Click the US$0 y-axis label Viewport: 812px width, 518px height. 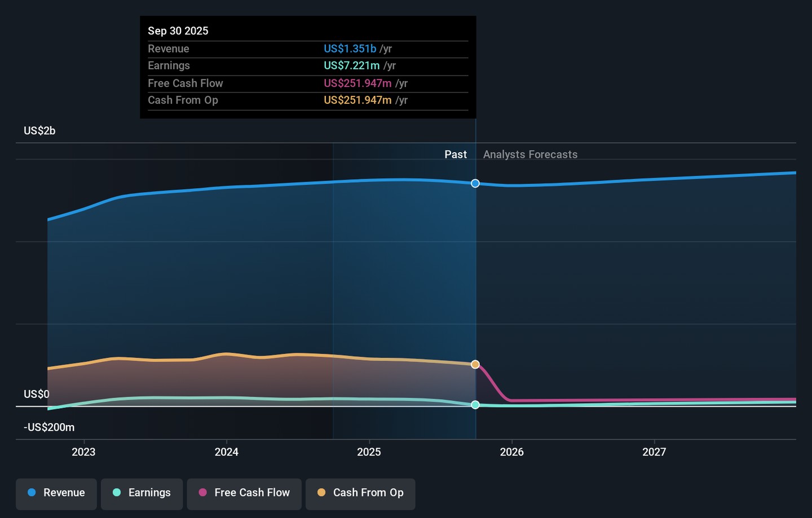coord(37,394)
